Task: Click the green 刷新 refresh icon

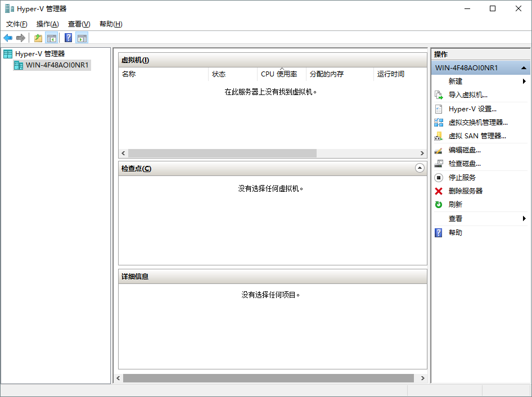Action: click(x=439, y=205)
